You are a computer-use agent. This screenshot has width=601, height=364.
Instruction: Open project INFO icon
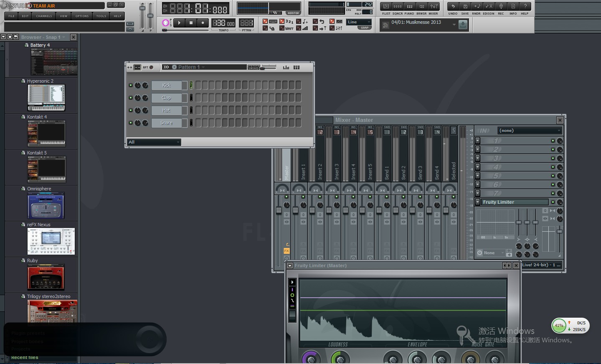tap(513, 6)
